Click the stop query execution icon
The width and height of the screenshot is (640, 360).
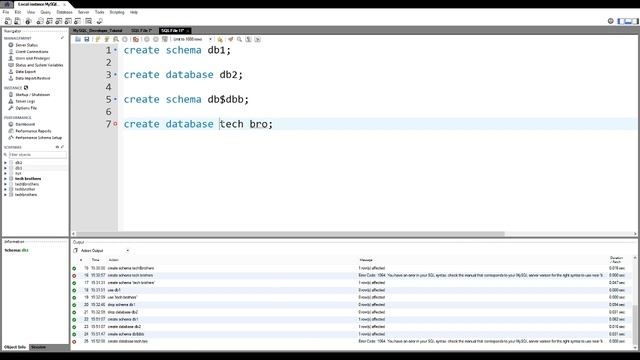click(x=125, y=40)
